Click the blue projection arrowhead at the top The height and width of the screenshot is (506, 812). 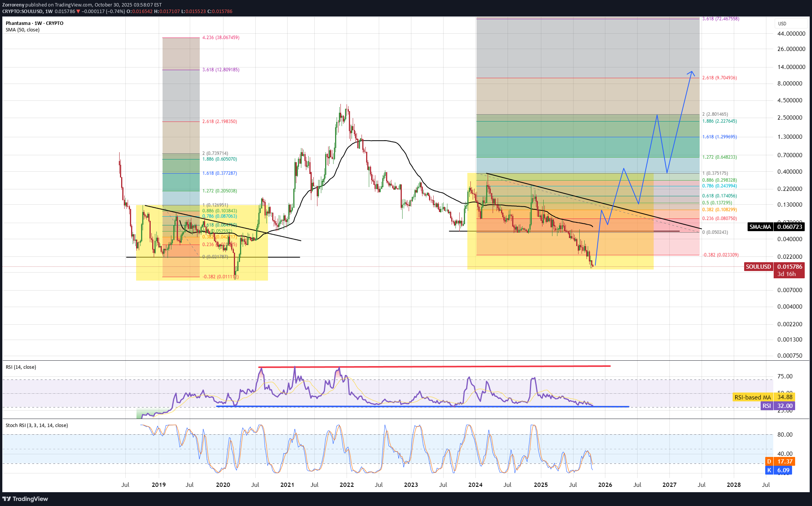[691, 72]
